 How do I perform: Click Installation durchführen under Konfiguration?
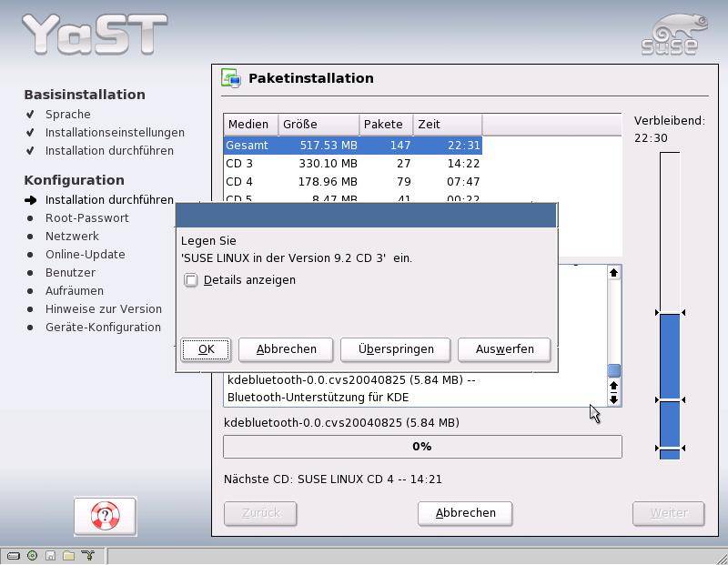(x=109, y=199)
